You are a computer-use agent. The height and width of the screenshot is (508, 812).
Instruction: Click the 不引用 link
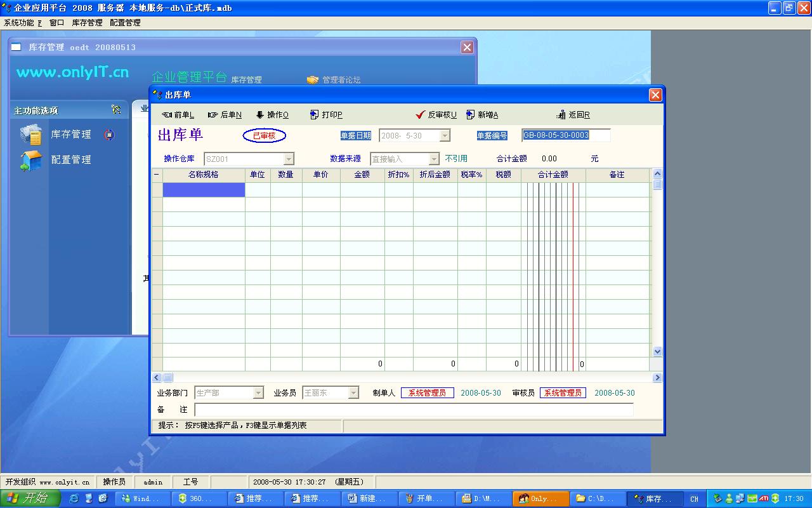pos(456,159)
